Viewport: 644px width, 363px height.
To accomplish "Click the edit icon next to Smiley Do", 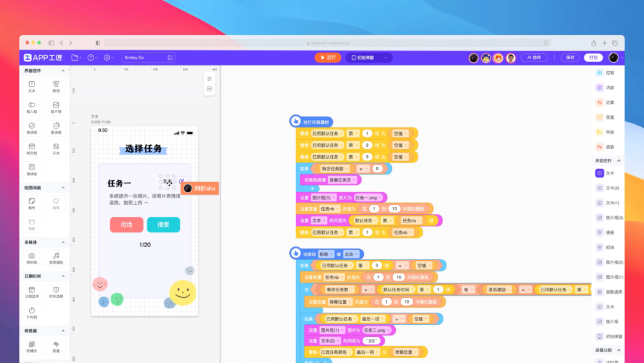I will [x=170, y=57].
